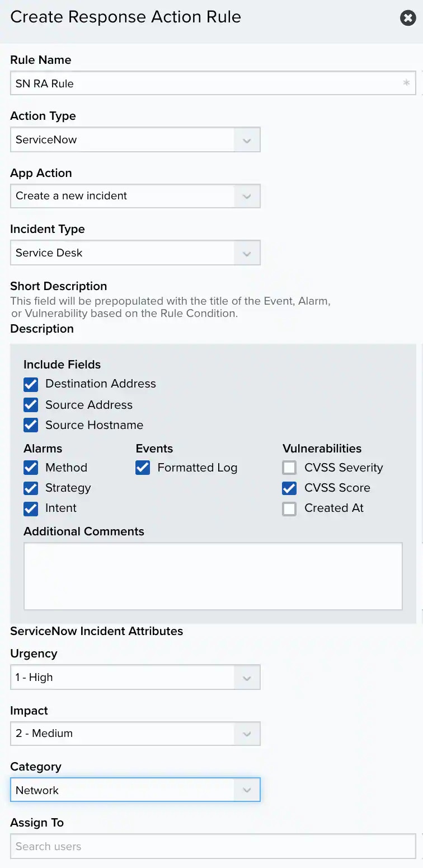Image resolution: width=423 pixels, height=868 pixels.
Task: Disable the Intent alarm checkbox
Action: [31, 508]
